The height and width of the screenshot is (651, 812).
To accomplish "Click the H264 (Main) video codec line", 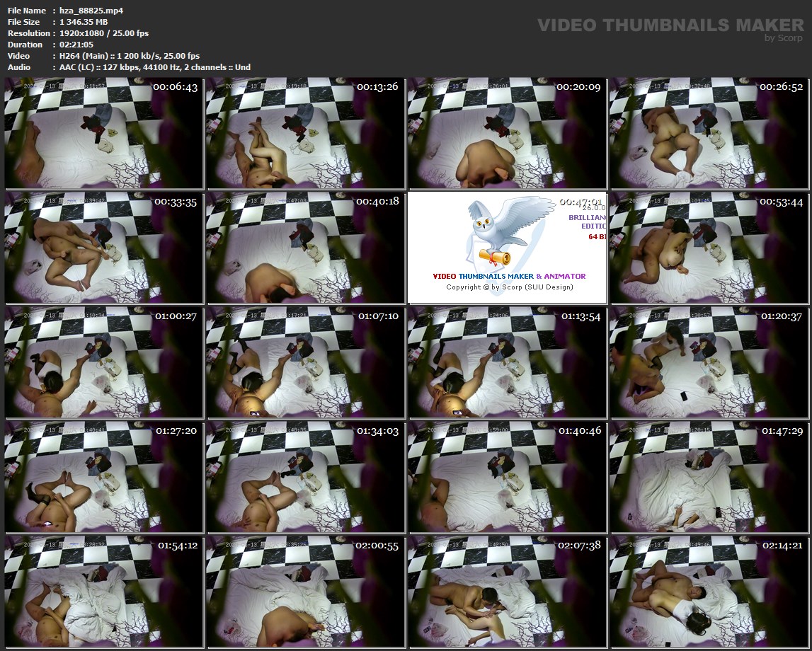I will tap(130, 56).
